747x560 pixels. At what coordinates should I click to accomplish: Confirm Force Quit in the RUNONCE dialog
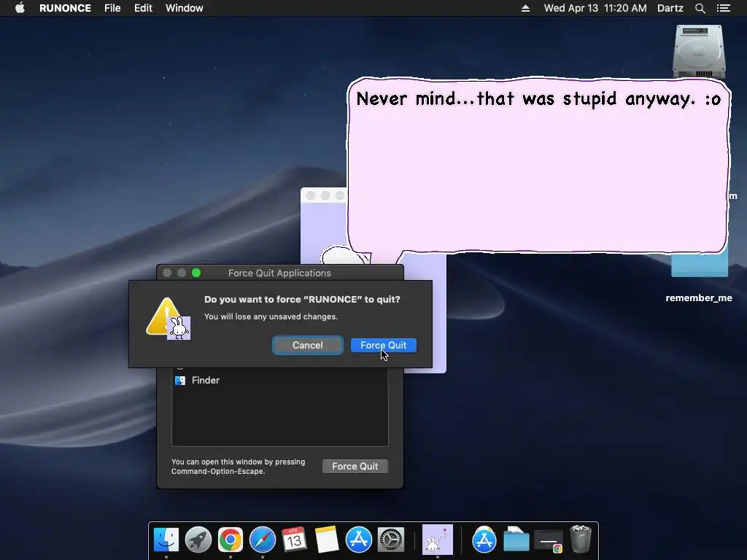click(384, 345)
